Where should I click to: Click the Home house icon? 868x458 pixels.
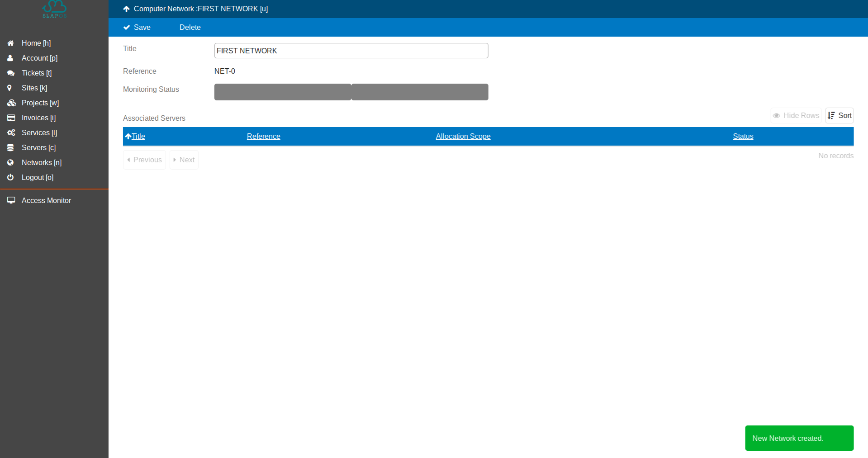(x=10, y=43)
